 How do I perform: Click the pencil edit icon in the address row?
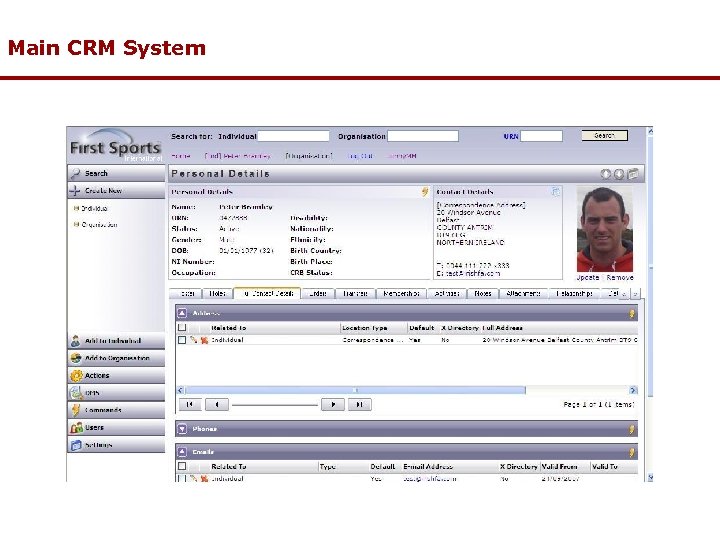pos(194,340)
